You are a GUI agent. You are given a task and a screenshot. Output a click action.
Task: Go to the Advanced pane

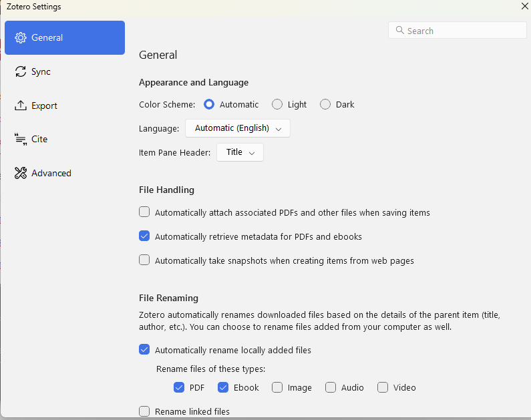coord(65,173)
